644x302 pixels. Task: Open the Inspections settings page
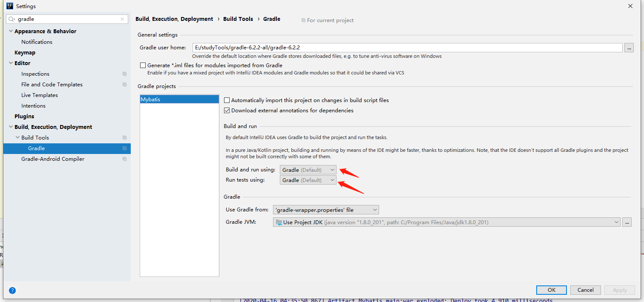point(35,74)
